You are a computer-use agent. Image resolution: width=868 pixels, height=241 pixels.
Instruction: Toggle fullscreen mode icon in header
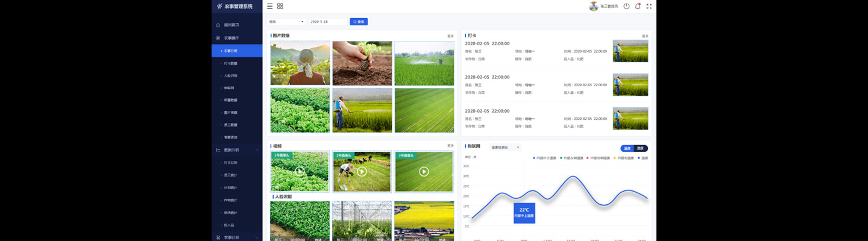(649, 6)
